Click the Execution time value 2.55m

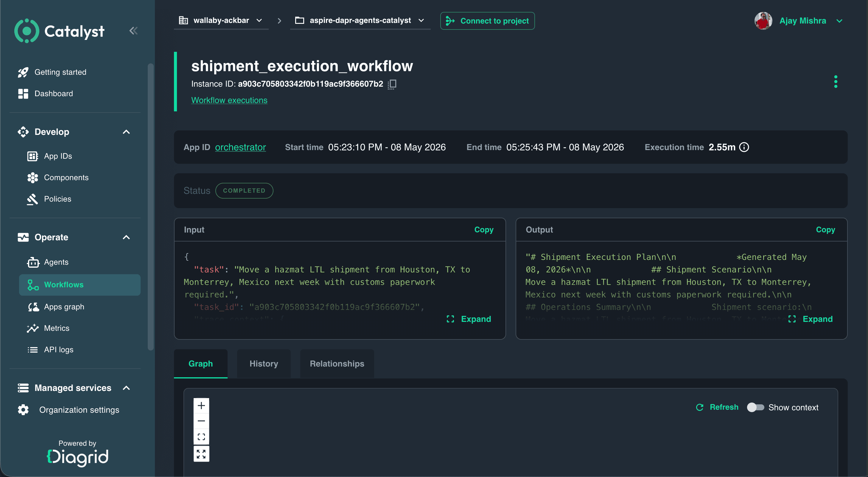pyautogui.click(x=722, y=147)
